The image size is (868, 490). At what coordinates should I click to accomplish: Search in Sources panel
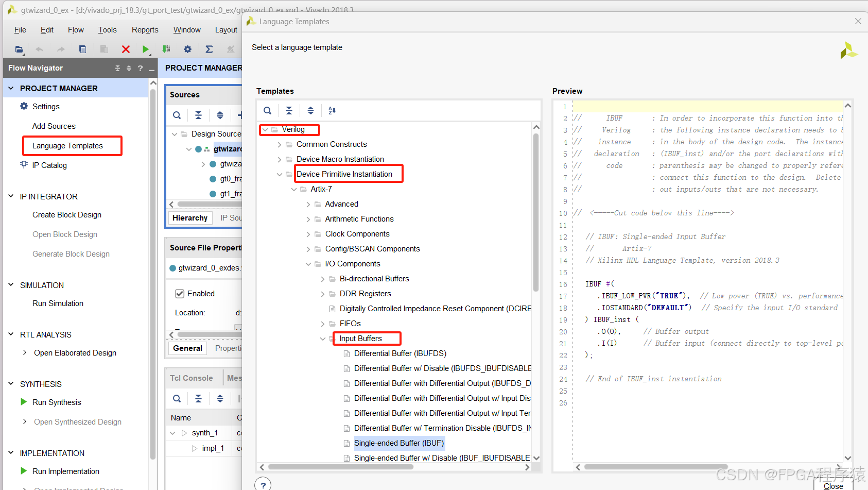[177, 115]
